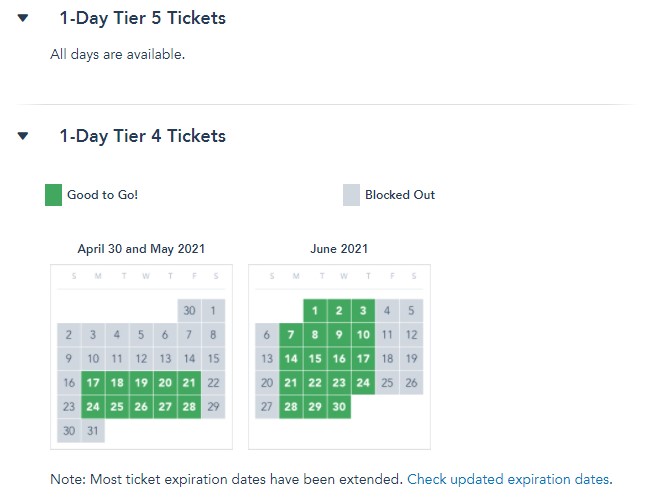Select June 14 in the June calendar
Viewport: 646px width, 499px height.
(291, 358)
